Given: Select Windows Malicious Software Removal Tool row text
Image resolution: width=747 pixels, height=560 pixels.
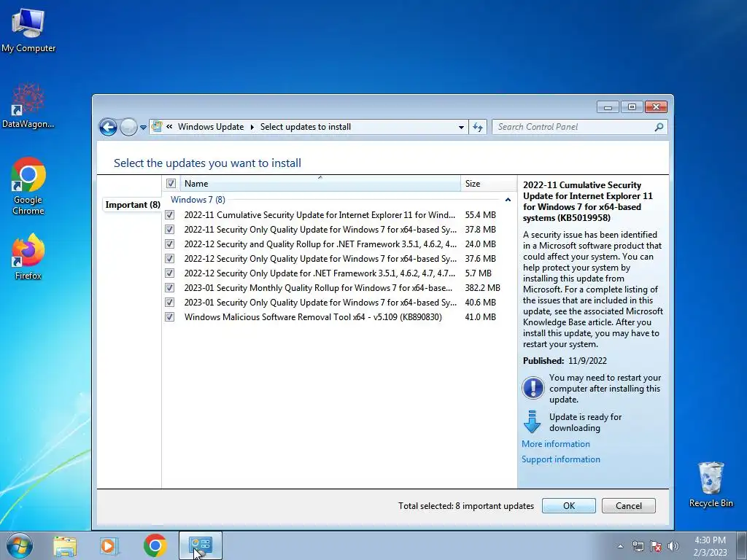Looking at the screenshot, I should tap(313, 316).
